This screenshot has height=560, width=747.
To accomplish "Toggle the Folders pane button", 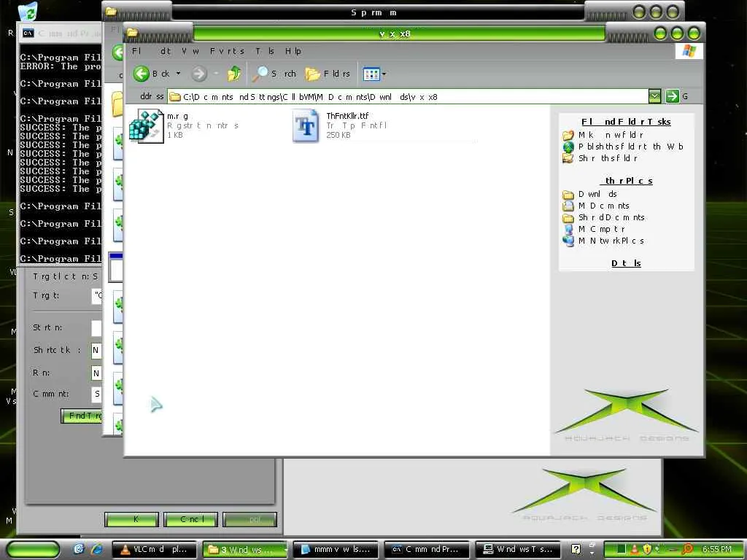I will tap(328, 74).
